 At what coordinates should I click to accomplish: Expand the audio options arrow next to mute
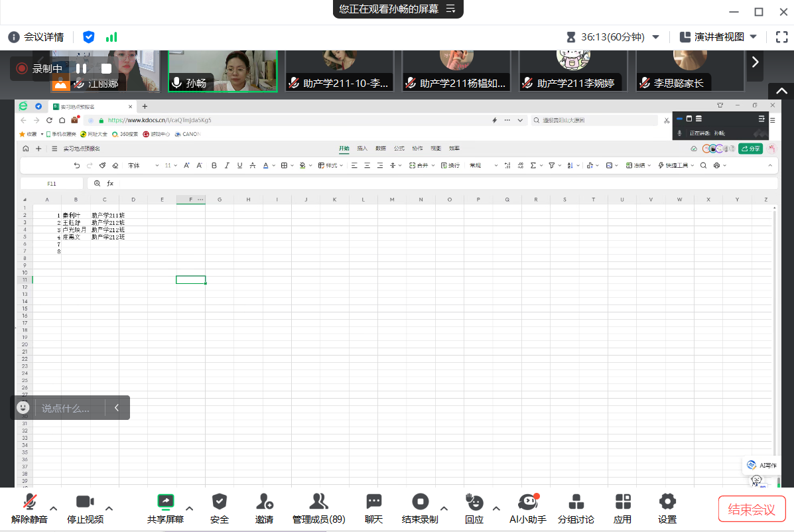[54, 508]
